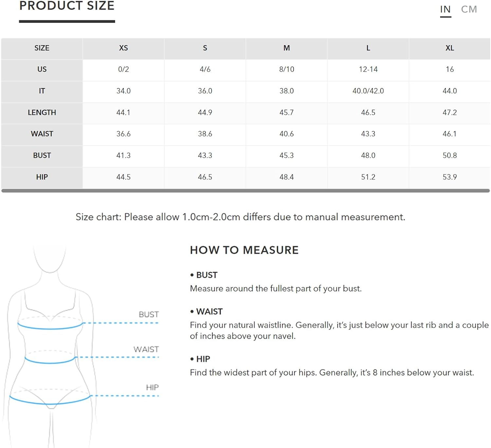The width and height of the screenshot is (491, 448).
Task: Click the size chart measurement disclaimer text
Action: pos(240,217)
